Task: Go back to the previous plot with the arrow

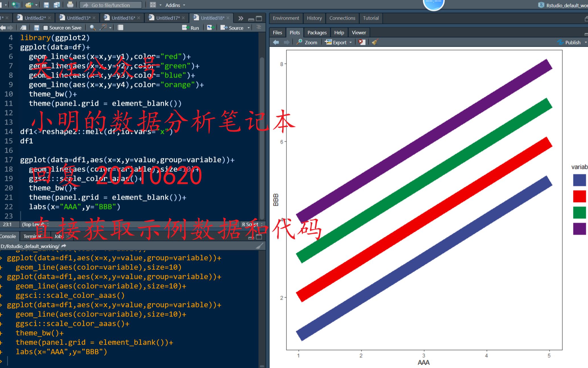Action: tap(276, 42)
